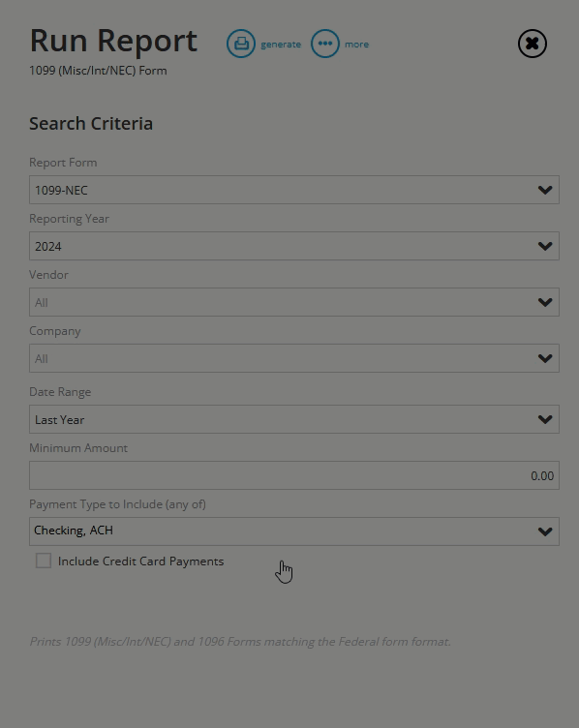Viewport: 579px width, 728px height.
Task: Open the more options ellipsis icon
Action: click(325, 44)
